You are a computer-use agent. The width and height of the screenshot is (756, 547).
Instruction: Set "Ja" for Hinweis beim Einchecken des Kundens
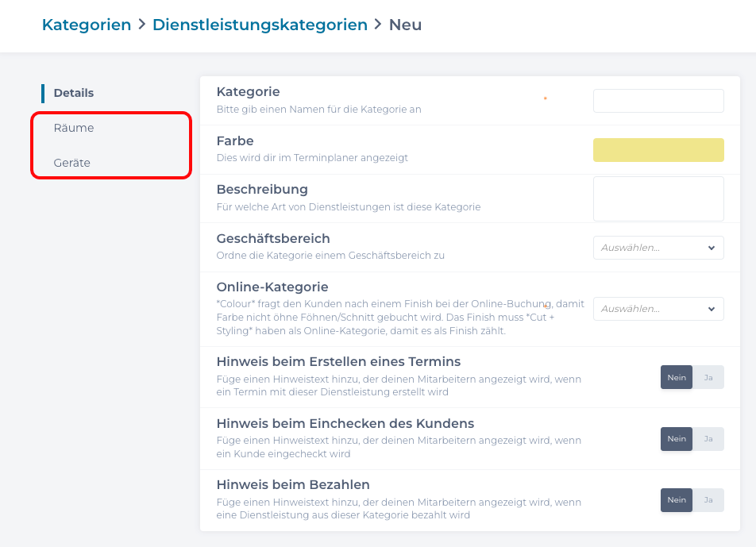click(708, 438)
